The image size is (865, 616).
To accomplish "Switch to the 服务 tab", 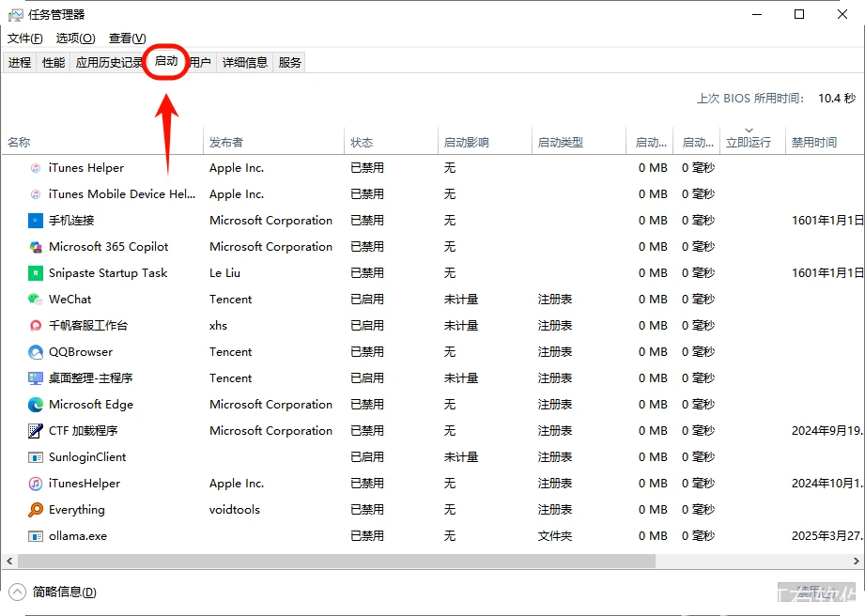I will (289, 62).
